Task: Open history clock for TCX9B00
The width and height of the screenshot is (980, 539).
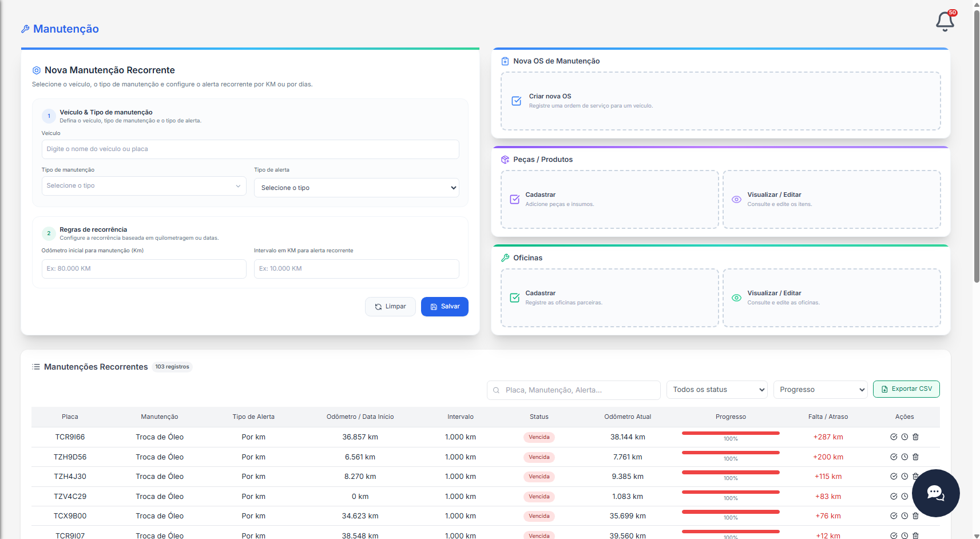Action: pyautogui.click(x=904, y=516)
